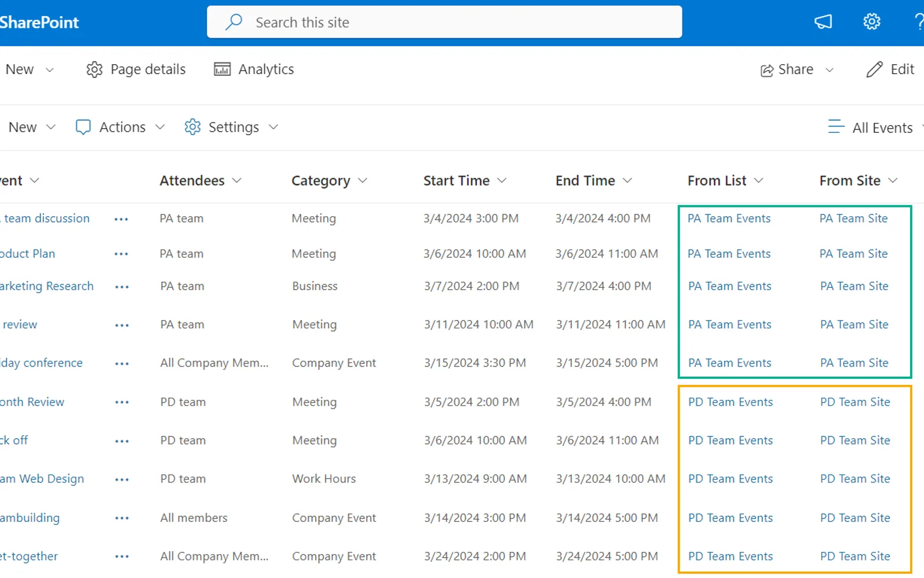Open PA Team Site link in day conference row
Viewport: 924px width, 578px height.
click(854, 363)
